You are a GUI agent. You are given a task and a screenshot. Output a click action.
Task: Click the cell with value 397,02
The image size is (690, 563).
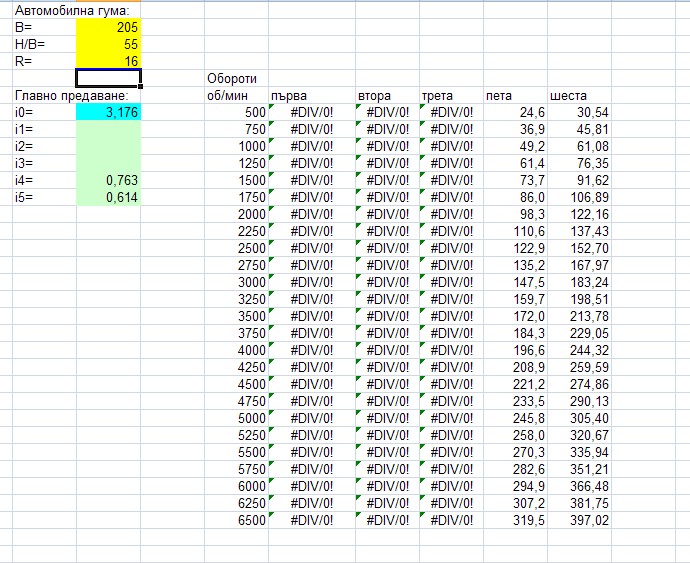(578, 520)
